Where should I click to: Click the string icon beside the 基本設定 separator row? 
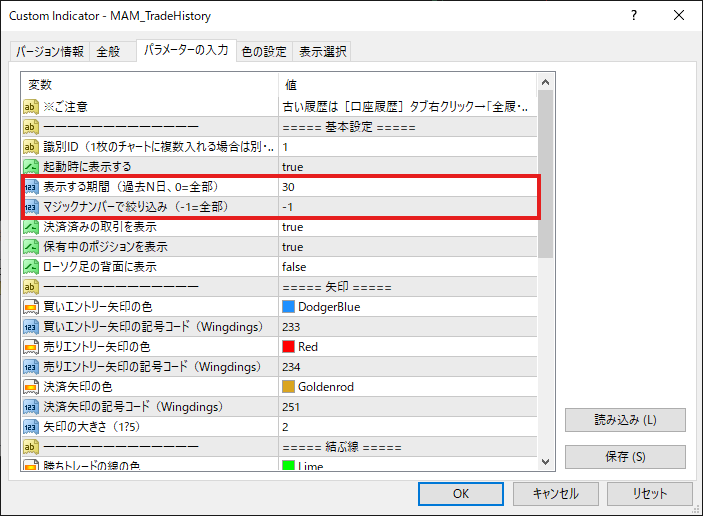pos(30,127)
